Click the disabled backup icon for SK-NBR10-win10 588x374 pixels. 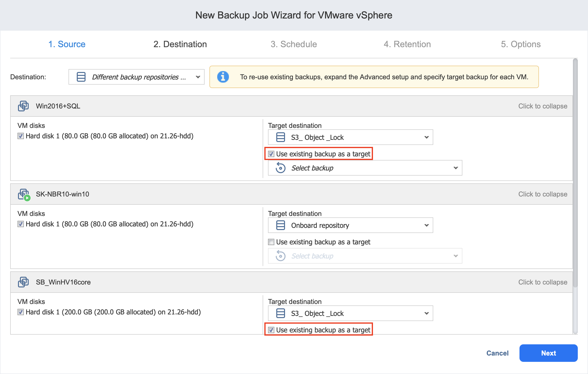[x=280, y=256]
